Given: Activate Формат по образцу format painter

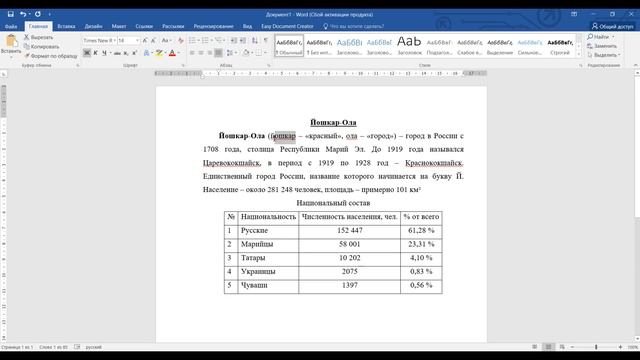Looking at the screenshot, I should pos(51,56).
